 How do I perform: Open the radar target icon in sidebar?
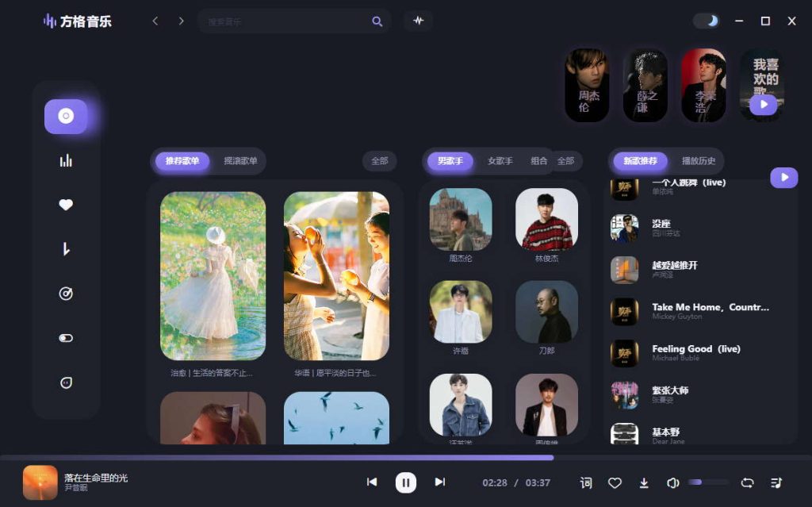(x=66, y=294)
